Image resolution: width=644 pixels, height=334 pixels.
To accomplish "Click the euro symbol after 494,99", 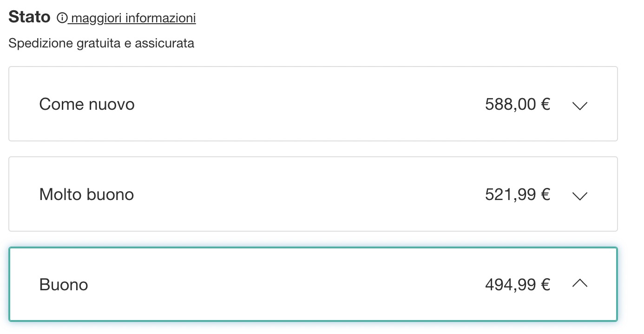I will tap(545, 284).
